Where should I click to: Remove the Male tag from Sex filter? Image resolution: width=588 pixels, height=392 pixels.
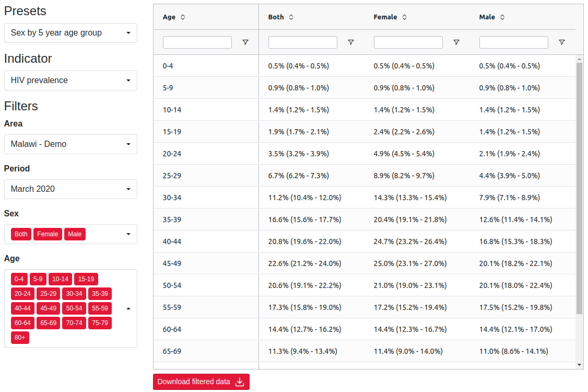pos(75,234)
